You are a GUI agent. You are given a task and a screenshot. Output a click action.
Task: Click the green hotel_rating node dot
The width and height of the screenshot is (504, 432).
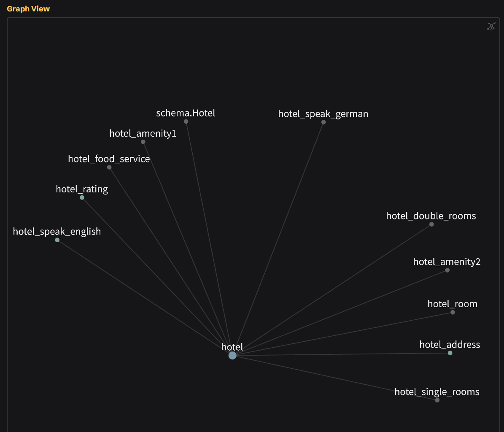82,197
